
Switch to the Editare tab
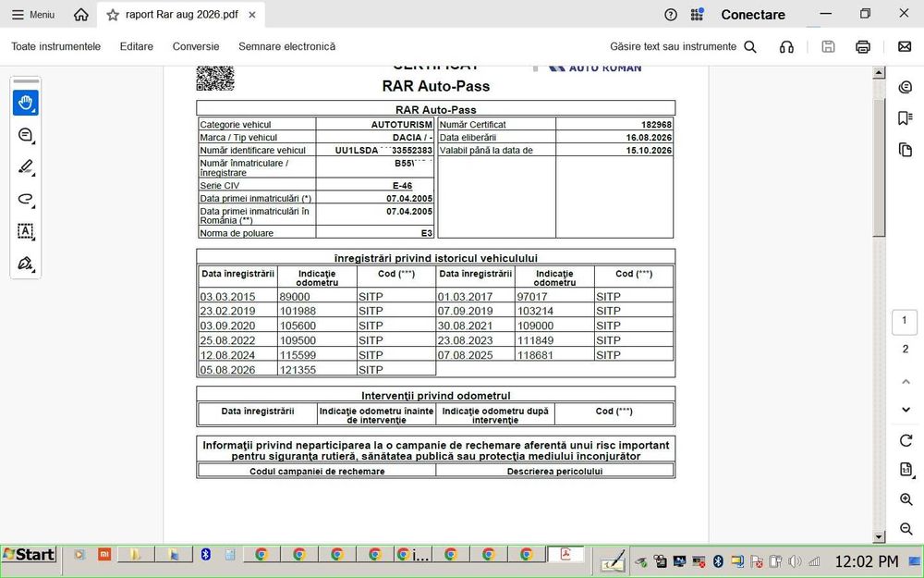(136, 46)
